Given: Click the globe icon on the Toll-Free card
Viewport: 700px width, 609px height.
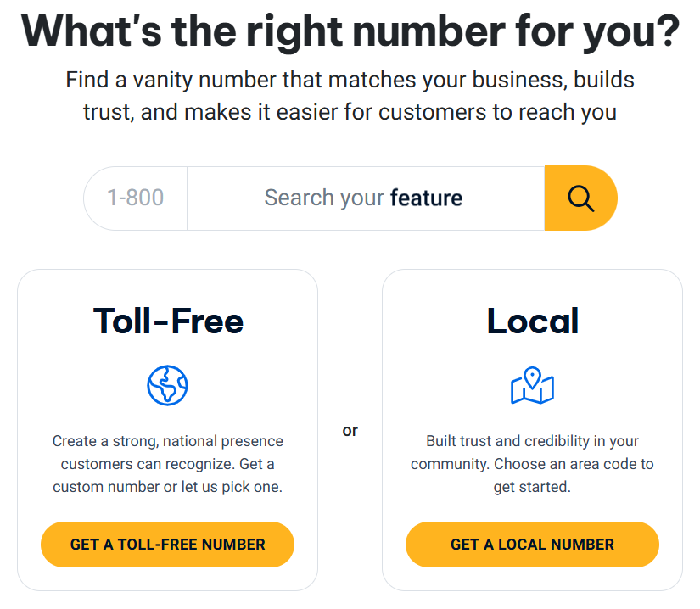Looking at the screenshot, I should tap(167, 385).
